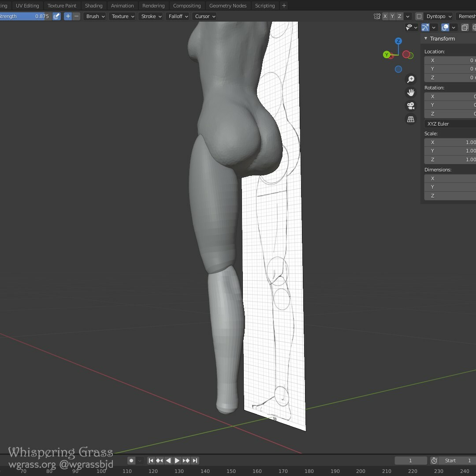Switch orthographic/perspective grid icon
The image size is (476, 476).
point(411,119)
